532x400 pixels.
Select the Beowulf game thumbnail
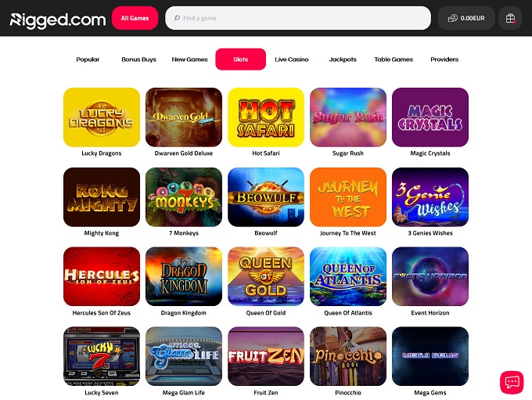pyautogui.click(x=266, y=197)
